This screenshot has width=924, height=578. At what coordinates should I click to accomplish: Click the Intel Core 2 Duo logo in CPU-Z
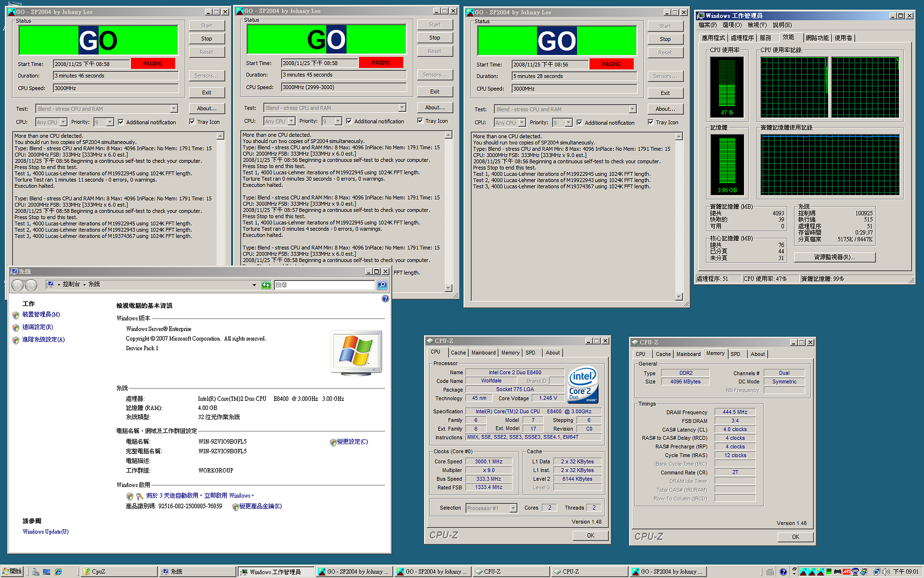coord(582,384)
